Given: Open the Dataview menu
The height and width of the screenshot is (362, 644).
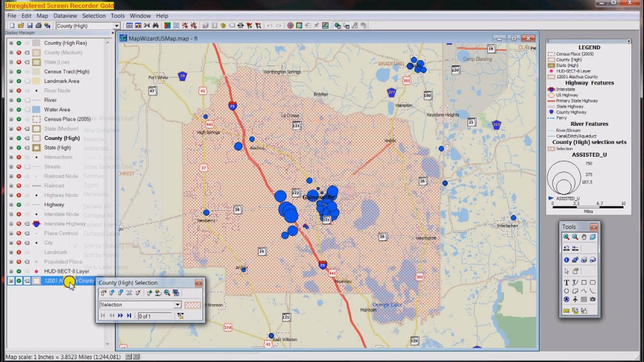Looking at the screenshot, I should point(65,16).
